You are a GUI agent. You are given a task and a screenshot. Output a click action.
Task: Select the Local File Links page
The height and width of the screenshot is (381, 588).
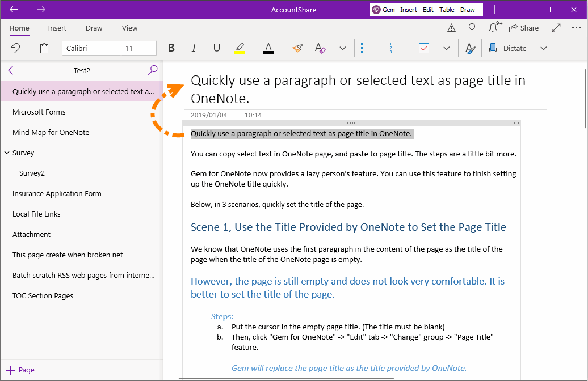[82, 214]
